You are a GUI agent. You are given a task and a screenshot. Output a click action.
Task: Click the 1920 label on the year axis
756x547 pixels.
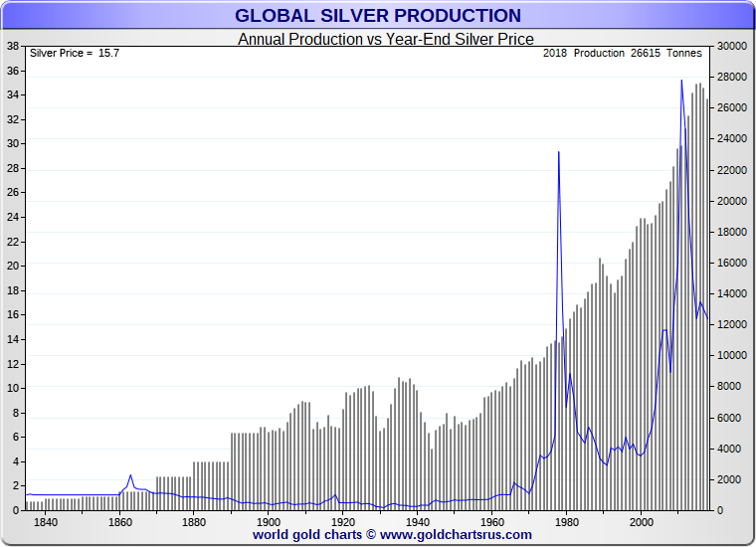click(343, 521)
